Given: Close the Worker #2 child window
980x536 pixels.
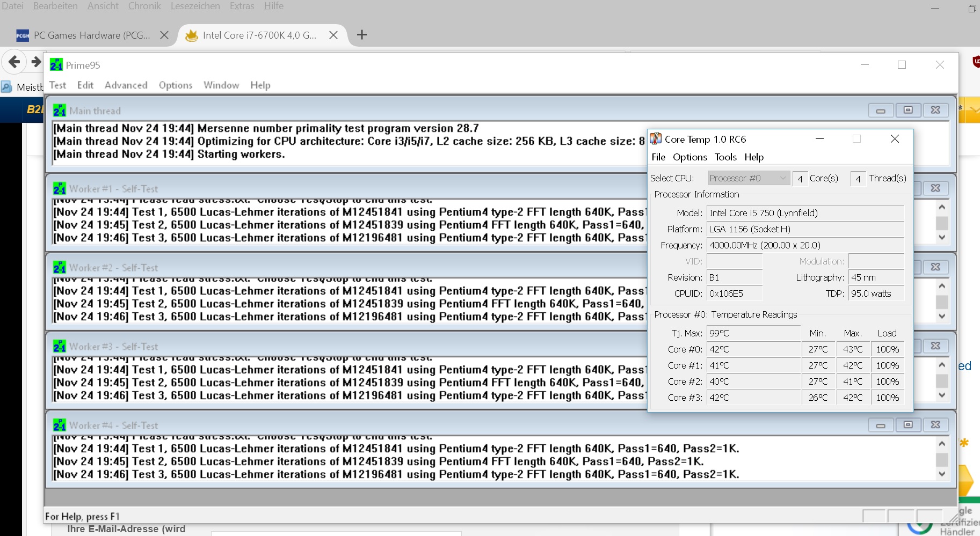Looking at the screenshot, I should (x=935, y=267).
